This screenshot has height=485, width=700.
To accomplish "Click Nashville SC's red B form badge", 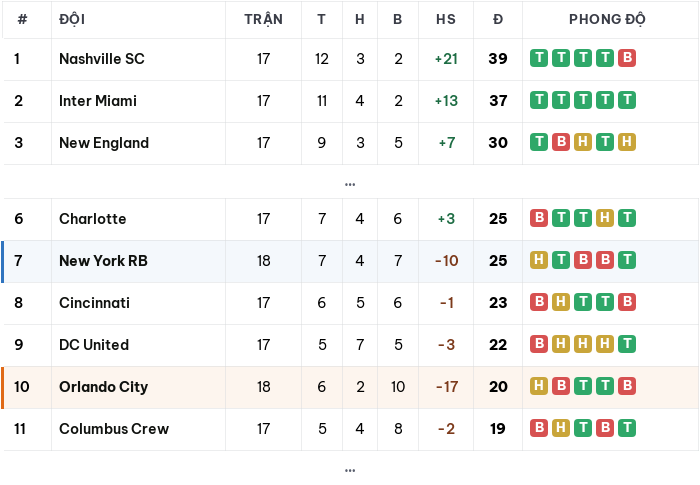I will coord(627,58).
